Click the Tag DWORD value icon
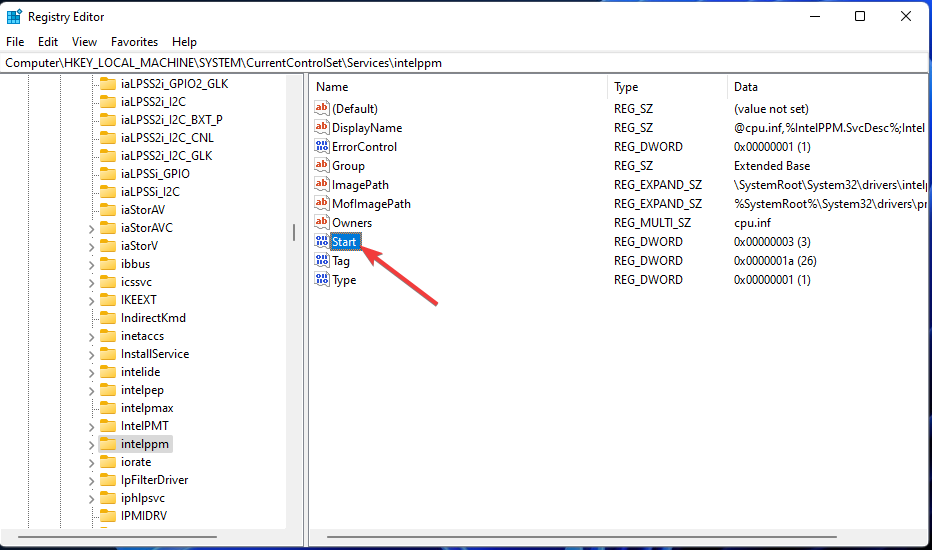This screenshot has height=550, width=932. (x=322, y=260)
